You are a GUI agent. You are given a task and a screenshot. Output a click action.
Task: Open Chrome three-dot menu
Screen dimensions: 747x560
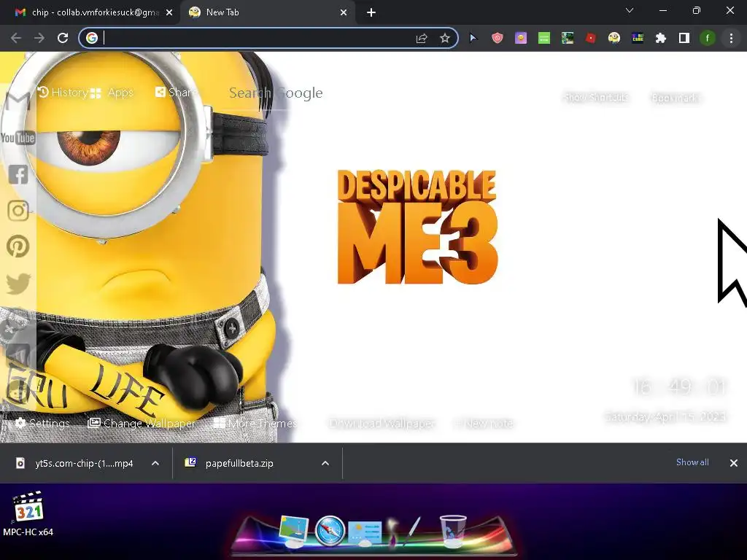pyautogui.click(x=731, y=38)
